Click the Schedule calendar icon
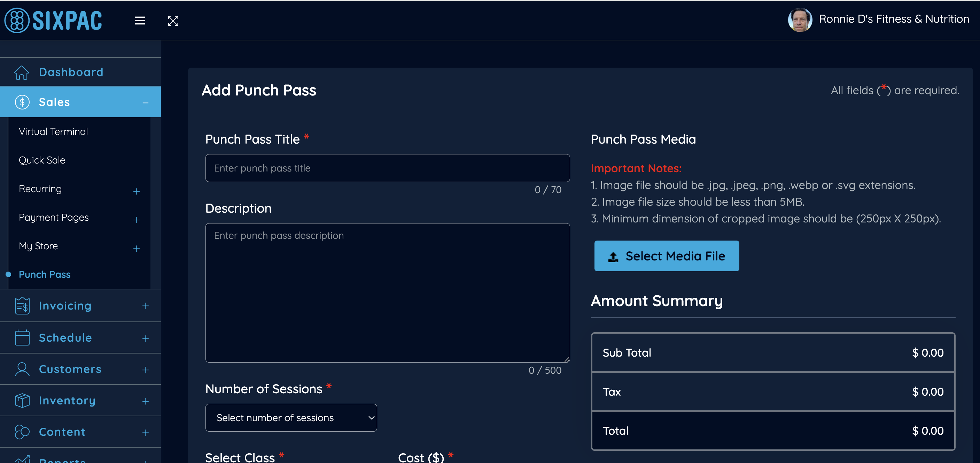The width and height of the screenshot is (980, 463). click(x=22, y=338)
